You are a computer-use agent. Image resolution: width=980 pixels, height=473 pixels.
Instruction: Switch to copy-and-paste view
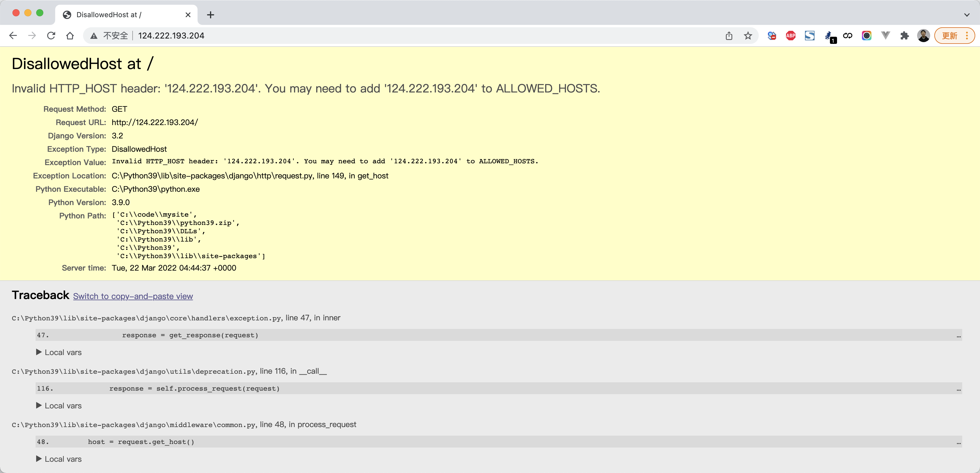coord(133,296)
